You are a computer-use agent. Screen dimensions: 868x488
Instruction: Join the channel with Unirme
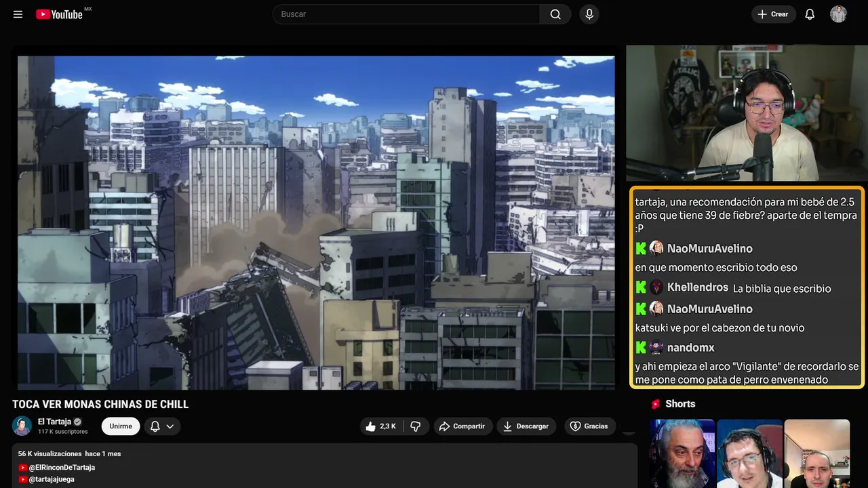pyautogui.click(x=121, y=426)
